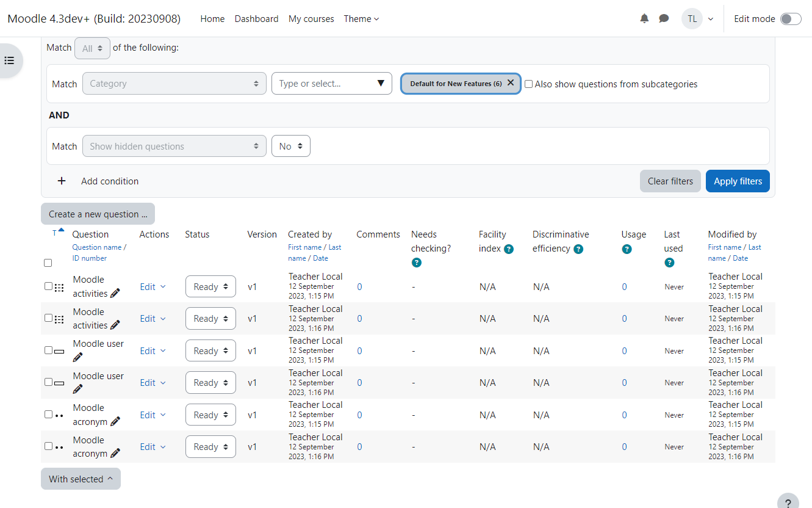The image size is (812, 508).
Task: Select checkbox for Moodle acronym 1:15 PM
Action: tap(49, 414)
